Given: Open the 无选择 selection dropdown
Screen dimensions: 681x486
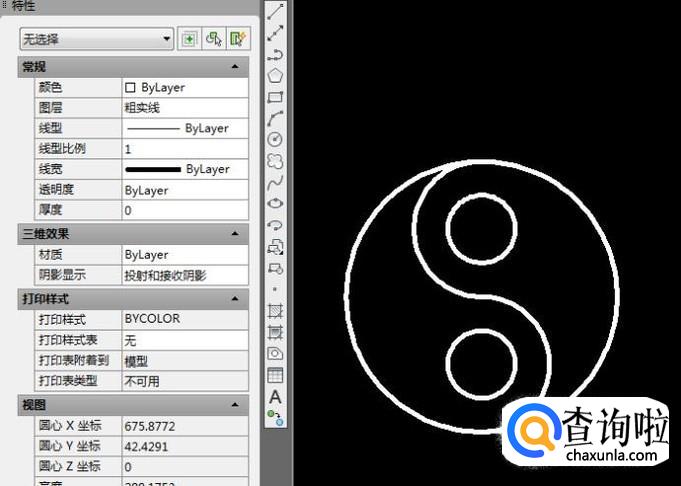Looking at the screenshot, I should pyautogui.click(x=97, y=39).
